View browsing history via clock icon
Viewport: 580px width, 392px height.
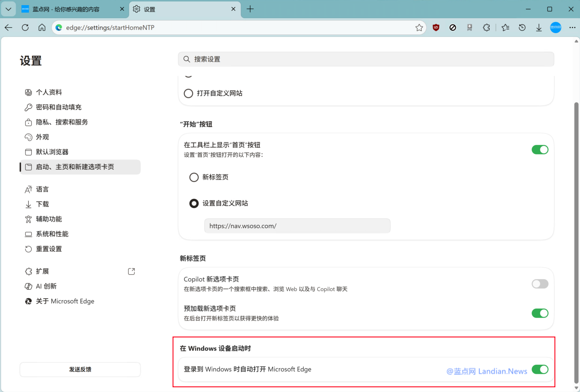(x=522, y=27)
